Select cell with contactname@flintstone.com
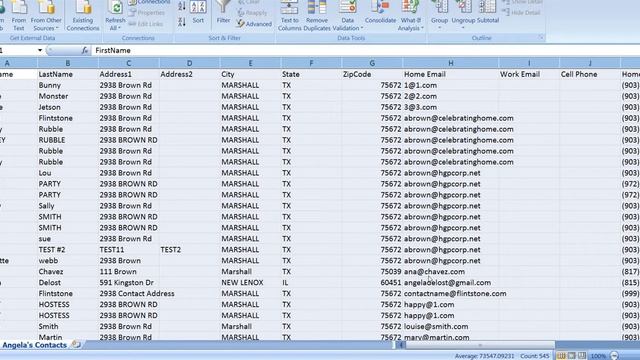This screenshot has height=360, width=640. pyautogui.click(x=451, y=294)
